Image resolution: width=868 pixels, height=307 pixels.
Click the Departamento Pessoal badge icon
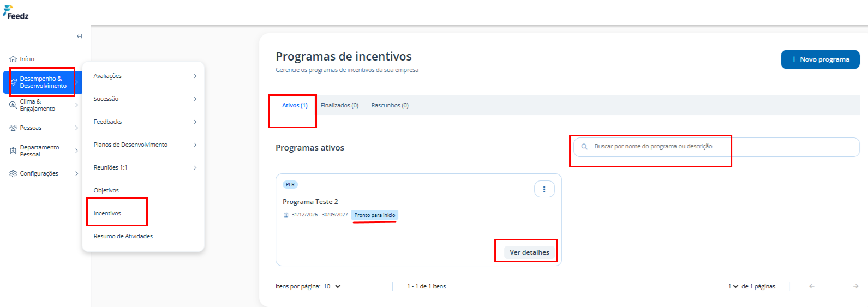click(13, 151)
